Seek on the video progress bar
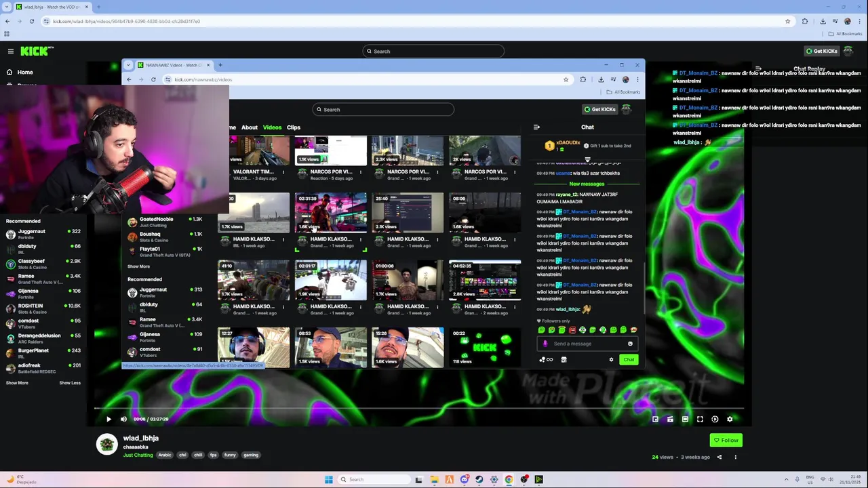868x488 pixels. [419, 408]
